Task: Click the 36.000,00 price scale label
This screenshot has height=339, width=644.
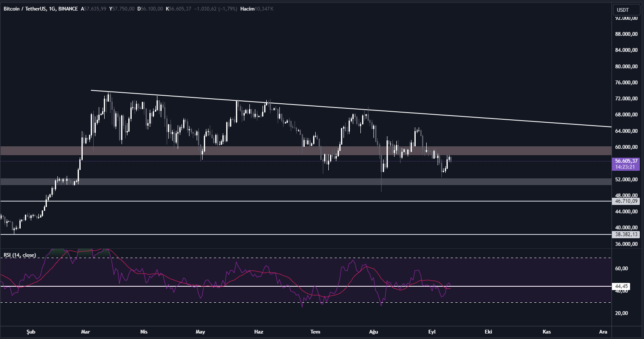Action: pos(626,244)
